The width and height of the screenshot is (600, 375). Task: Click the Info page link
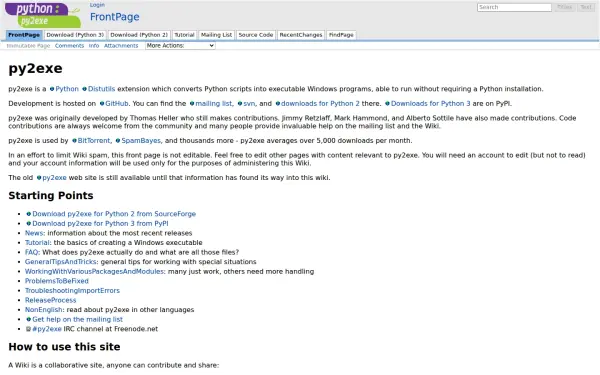point(94,46)
